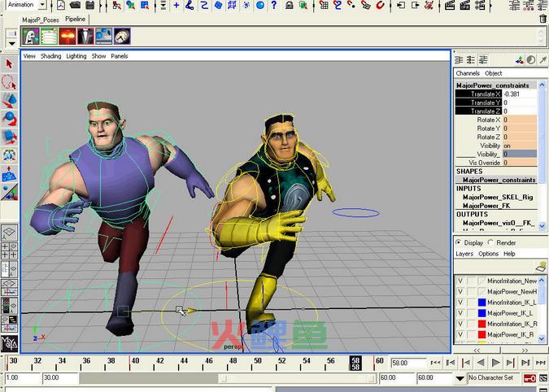Open animation preferences button beside auto key
The width and height of the screenshot is (549, 392).
click(543, 378)
